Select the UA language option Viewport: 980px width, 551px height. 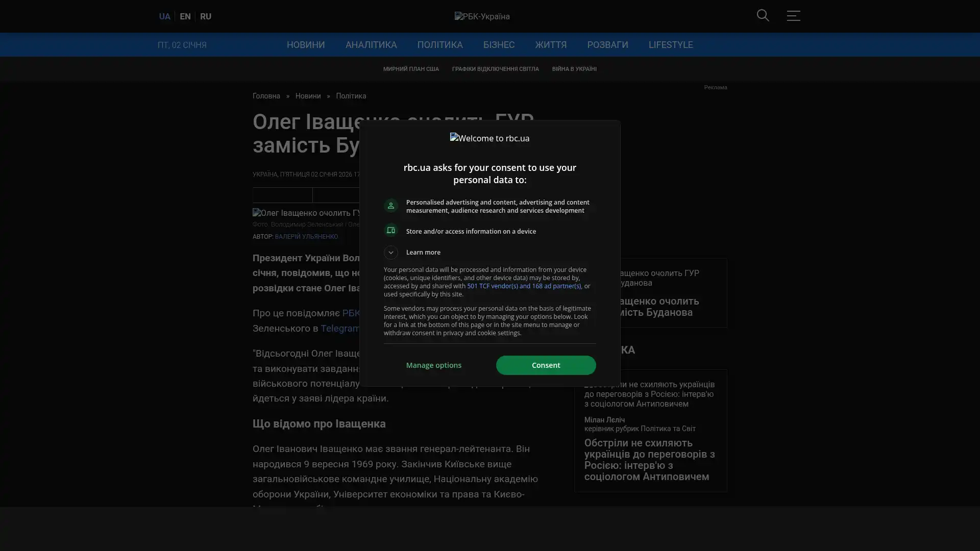pyautogui.click(x=164, y=16)
